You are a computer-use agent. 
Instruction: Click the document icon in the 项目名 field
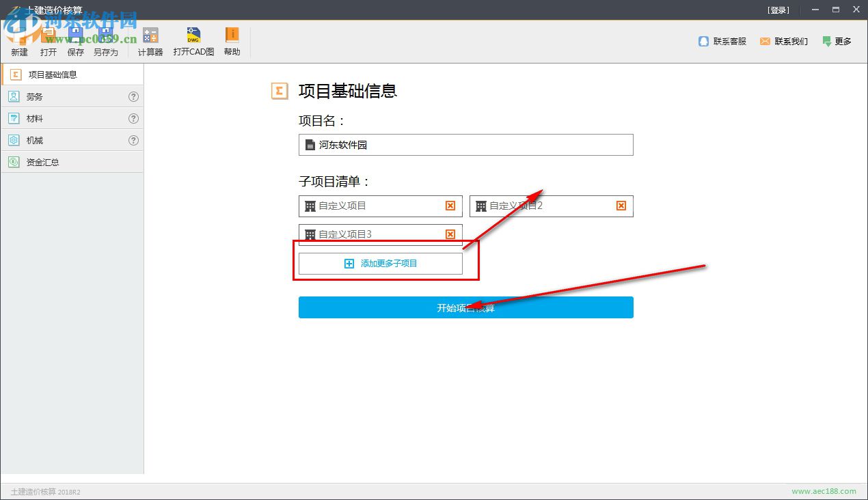[x=310, y=145]
